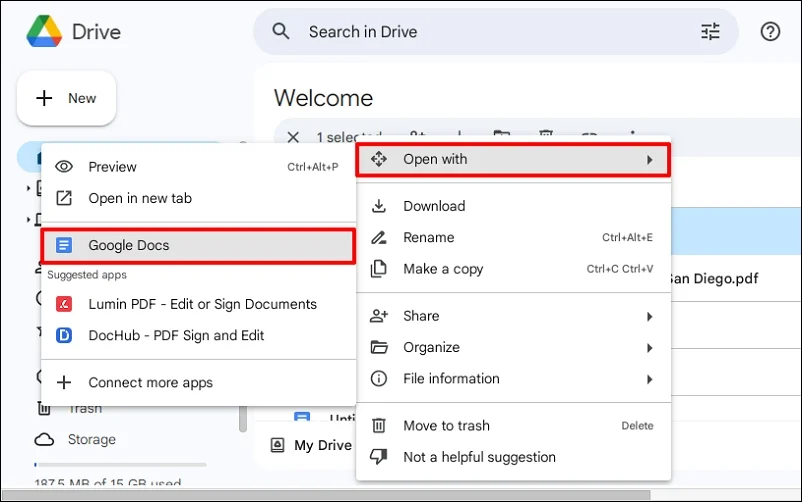The height and width of the screenshot is (502, 802).
Task: Click the Ctrl+Alt+P shortcut text
Action: pos(313,167)
